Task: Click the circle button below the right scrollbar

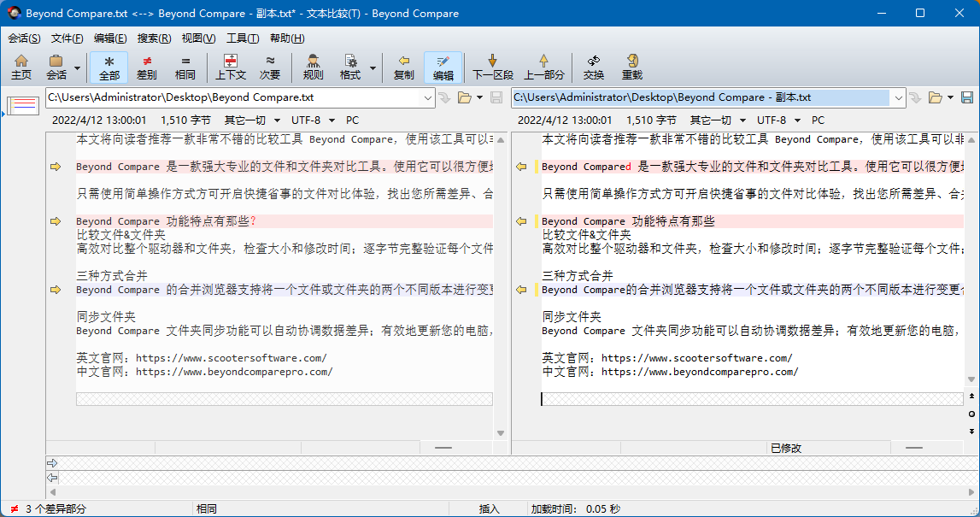Action: point(971,414)
